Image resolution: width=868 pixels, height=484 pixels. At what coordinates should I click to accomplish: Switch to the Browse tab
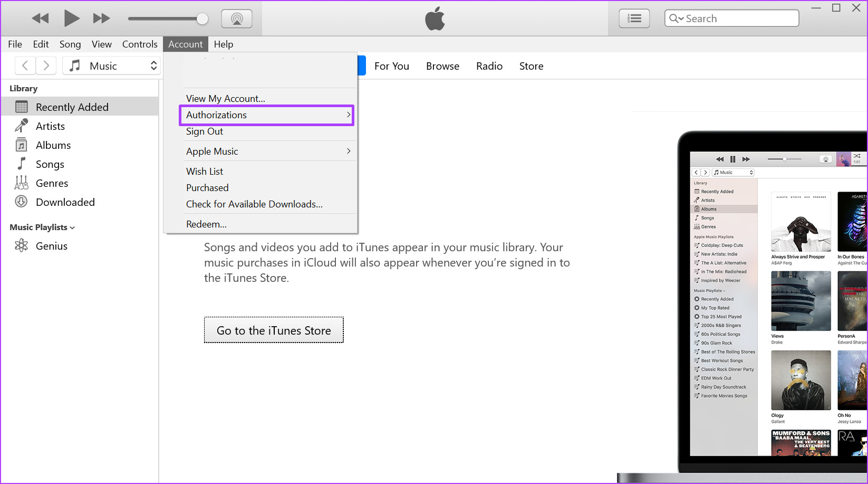click(442, 66)
